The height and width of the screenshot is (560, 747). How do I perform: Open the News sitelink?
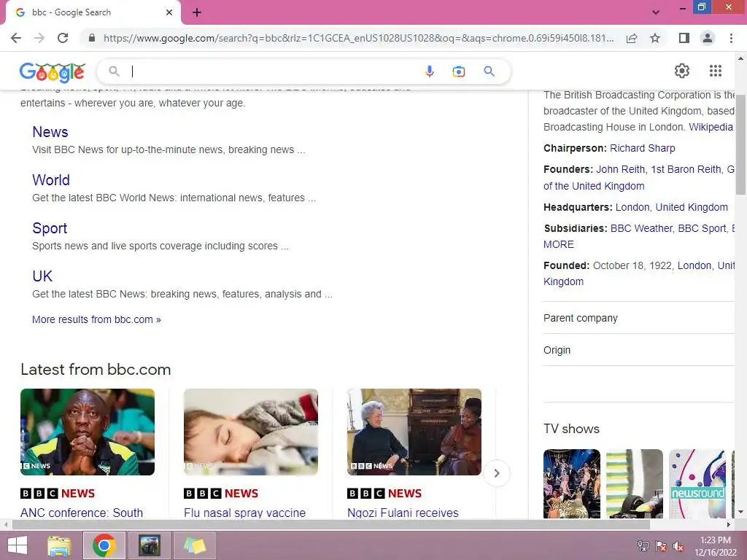tap(50, 132)
